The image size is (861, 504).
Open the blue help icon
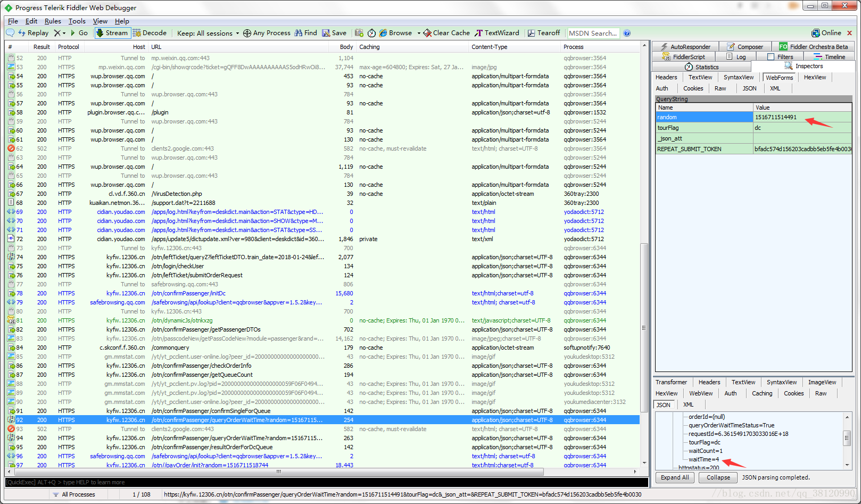(x=627, y=33)
